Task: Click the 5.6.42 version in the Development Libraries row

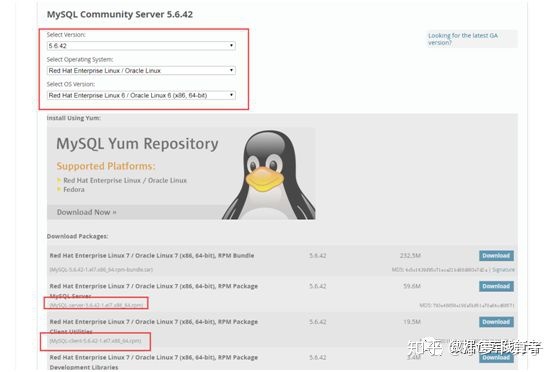Action: [x=318, y=357]
